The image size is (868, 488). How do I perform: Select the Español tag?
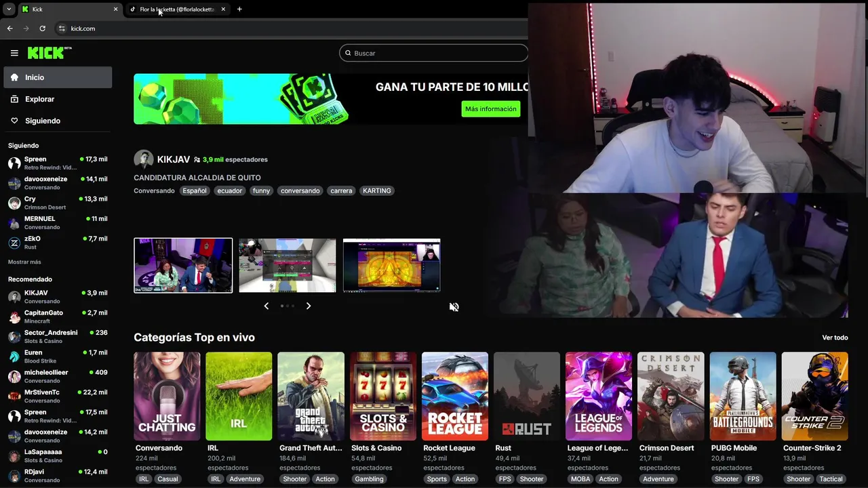click(194, 190)
